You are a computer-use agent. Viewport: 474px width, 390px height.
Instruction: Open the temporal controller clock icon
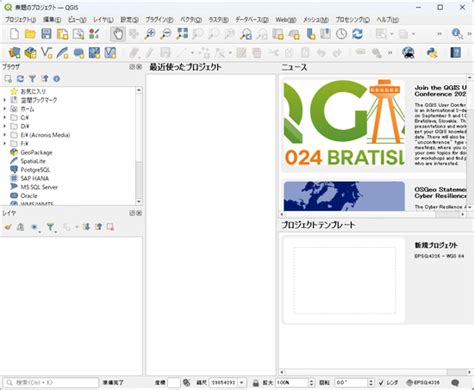341,34
